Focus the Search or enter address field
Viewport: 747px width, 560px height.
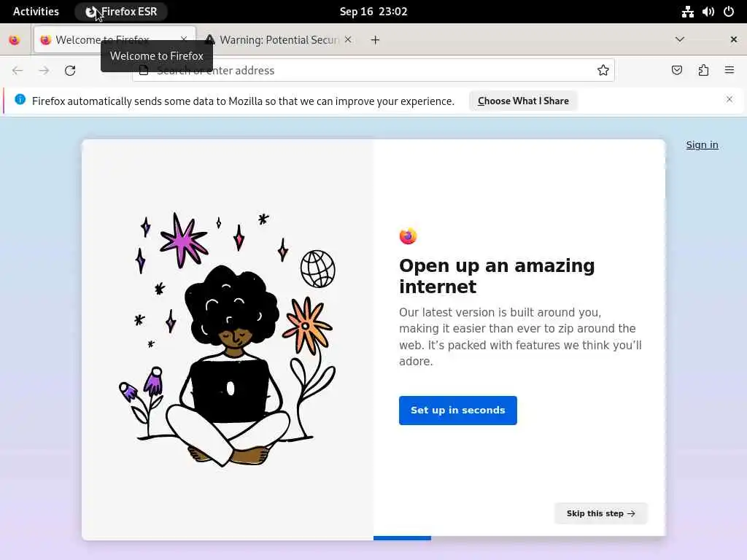pyautogui.click(x=373, y=71)
